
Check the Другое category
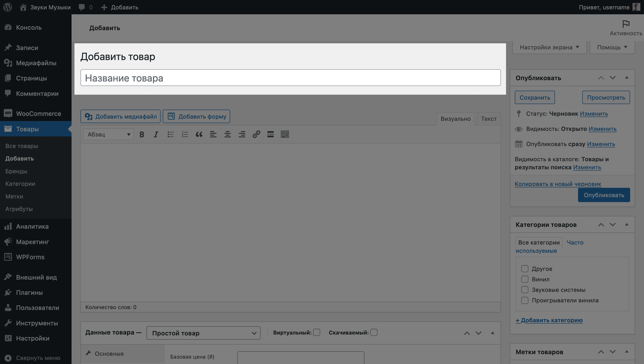[x=525, y=269]
